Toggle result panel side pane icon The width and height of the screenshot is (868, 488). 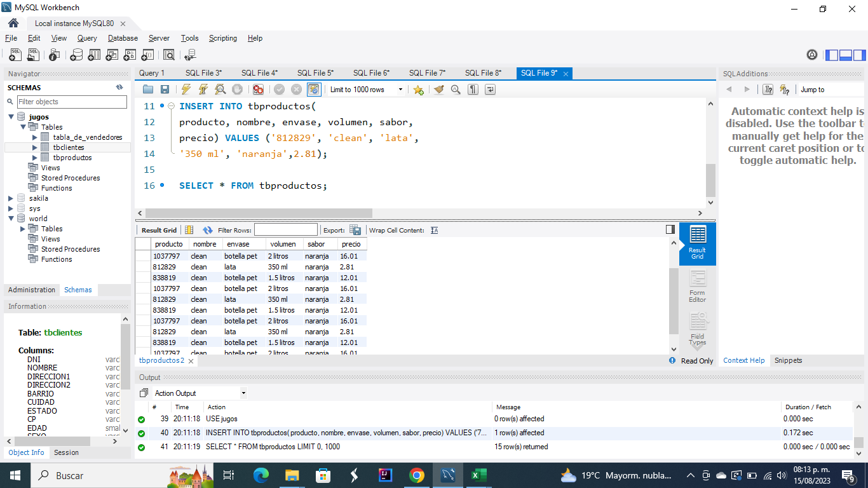pos(670,229)
